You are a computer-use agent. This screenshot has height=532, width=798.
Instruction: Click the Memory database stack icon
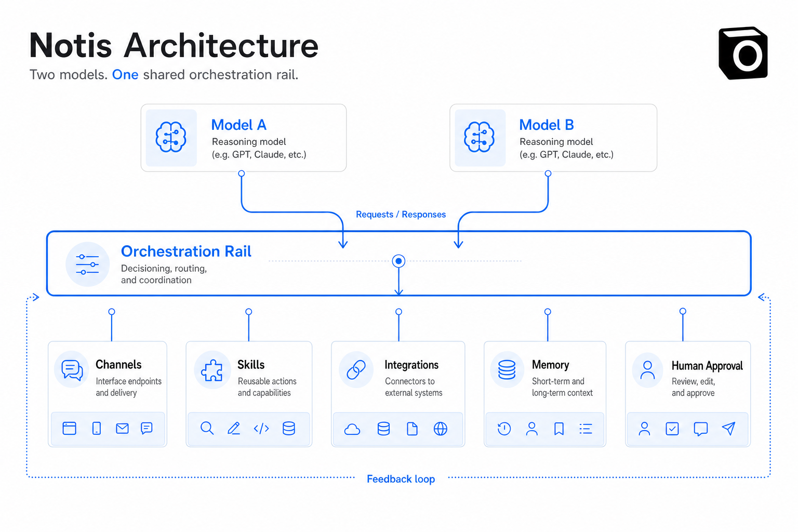click(x=507, y=370)
